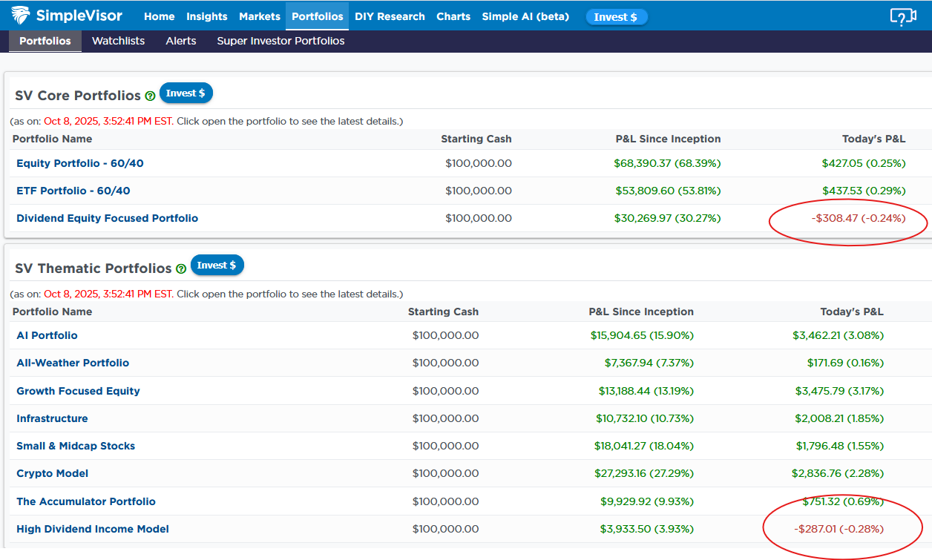Click the help icon beside SV Core Portfolios
932x560 pixels.
point(150,96)
